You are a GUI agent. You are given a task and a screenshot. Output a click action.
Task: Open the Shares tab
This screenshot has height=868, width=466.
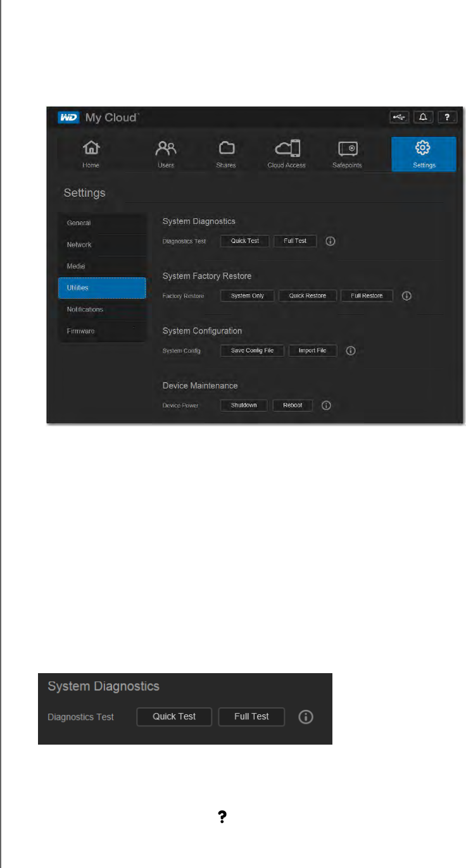(x=227, y=154)
